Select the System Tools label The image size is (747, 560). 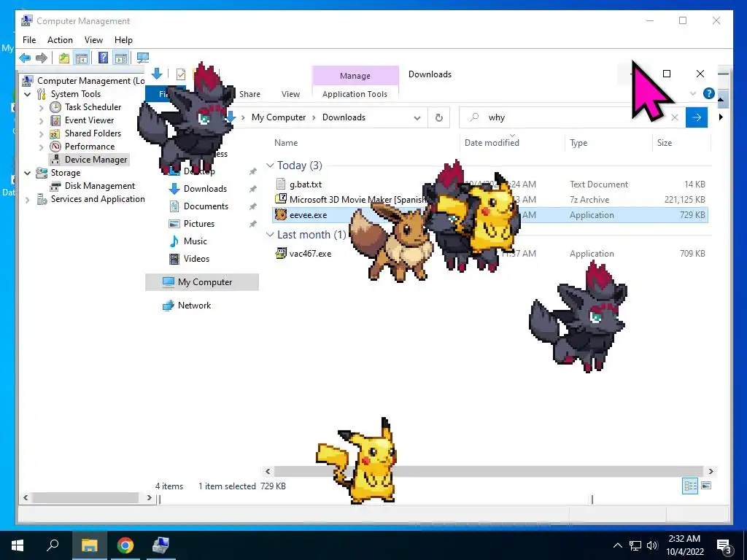76,94
